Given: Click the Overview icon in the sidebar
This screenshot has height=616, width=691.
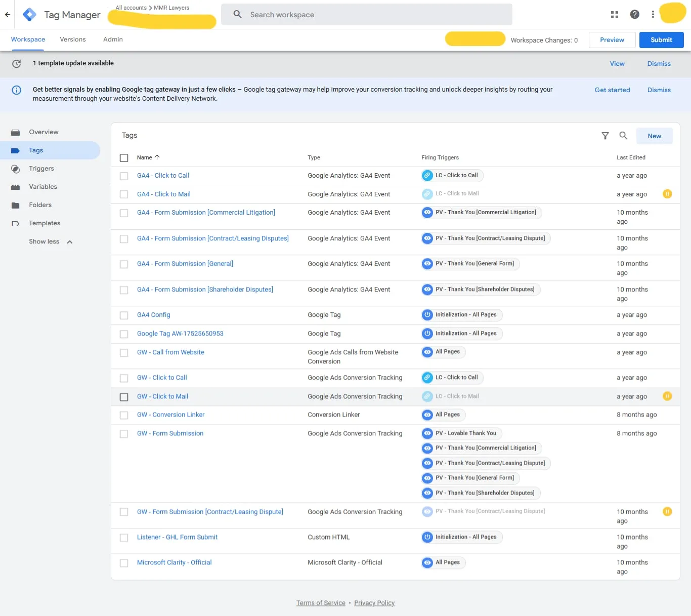Looking at the screenshot, I should (16, 133).
